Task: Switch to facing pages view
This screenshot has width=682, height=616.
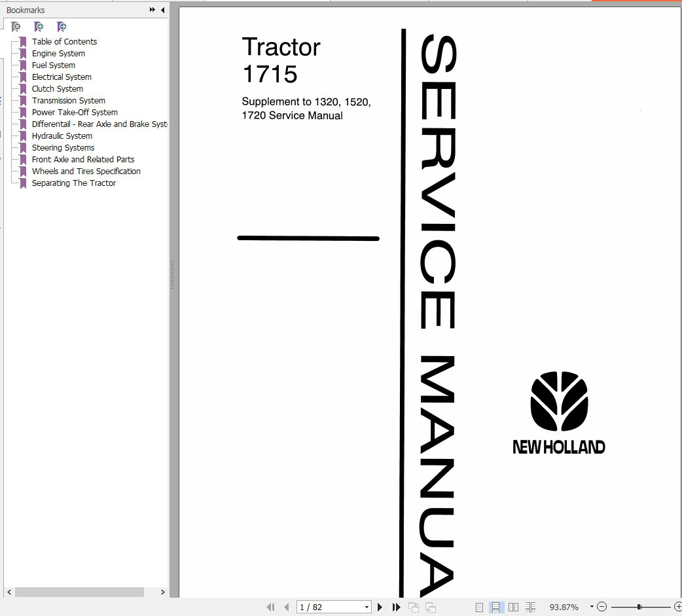Action: 513,607
